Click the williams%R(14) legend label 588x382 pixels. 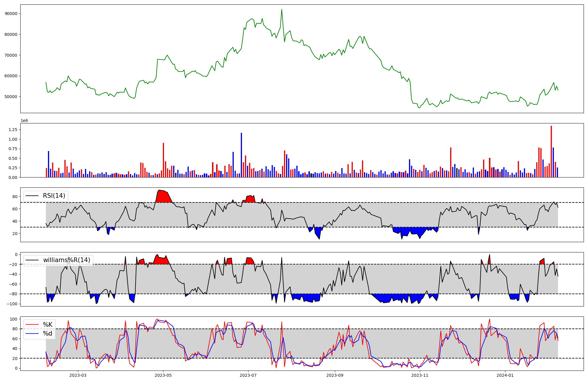[x=66, y=260]
